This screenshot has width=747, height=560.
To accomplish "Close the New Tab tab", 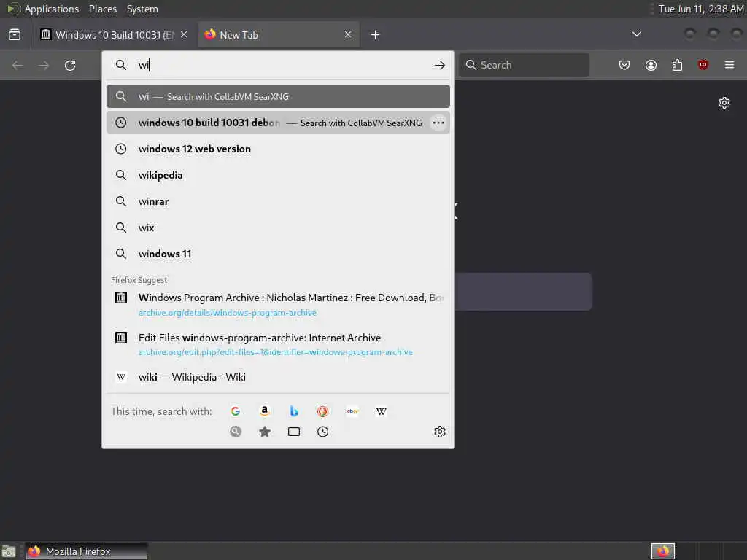I will pos(348,35).
